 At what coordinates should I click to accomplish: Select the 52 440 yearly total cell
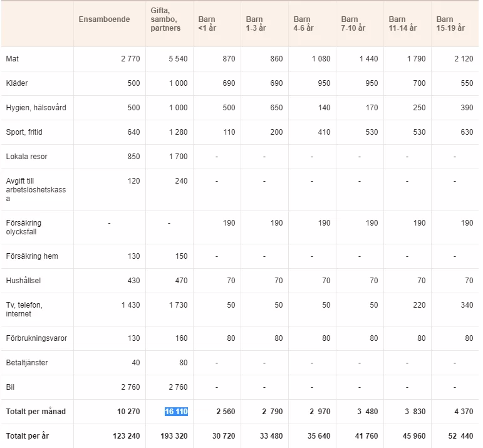[x=460, y=435]
